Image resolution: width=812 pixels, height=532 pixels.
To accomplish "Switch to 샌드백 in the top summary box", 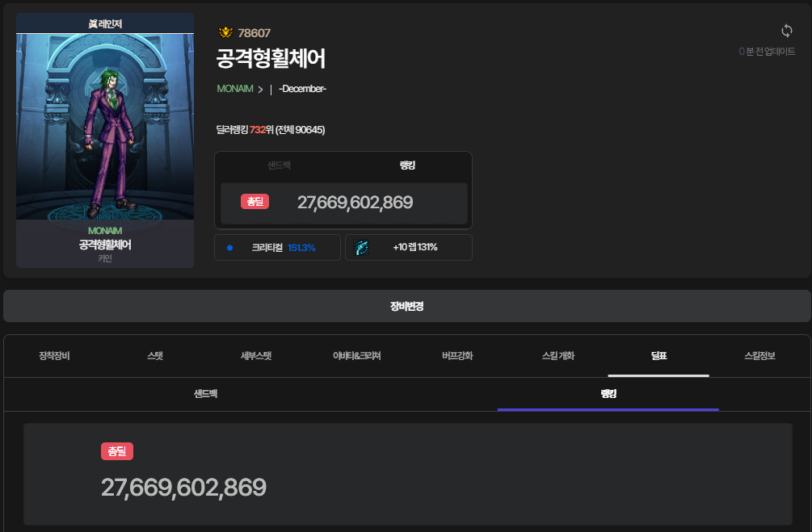I will click(x=280, y=165).
